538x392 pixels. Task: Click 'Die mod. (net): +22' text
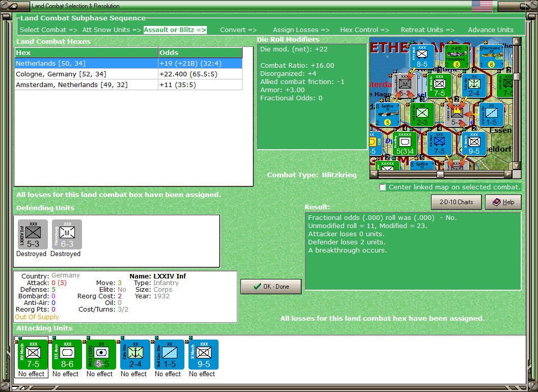[293, 49]
